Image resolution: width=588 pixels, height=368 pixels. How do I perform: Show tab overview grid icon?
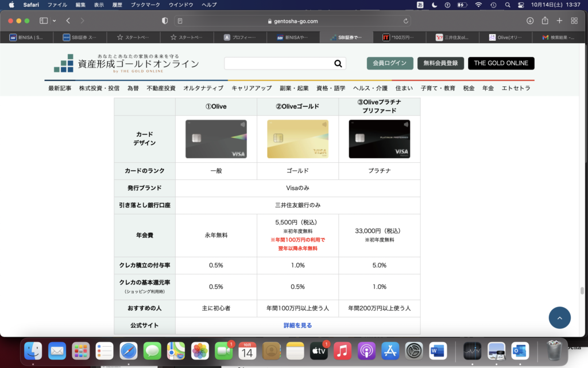[574, 21]
